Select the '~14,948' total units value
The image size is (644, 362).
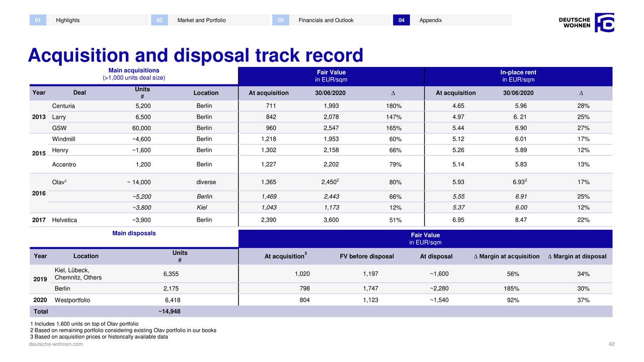[x=169, y=311]
